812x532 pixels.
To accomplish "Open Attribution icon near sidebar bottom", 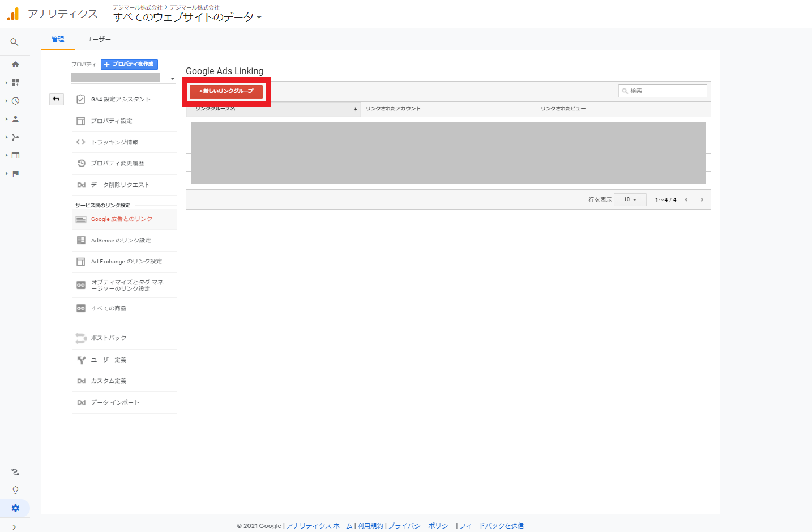I will [15, 472].
